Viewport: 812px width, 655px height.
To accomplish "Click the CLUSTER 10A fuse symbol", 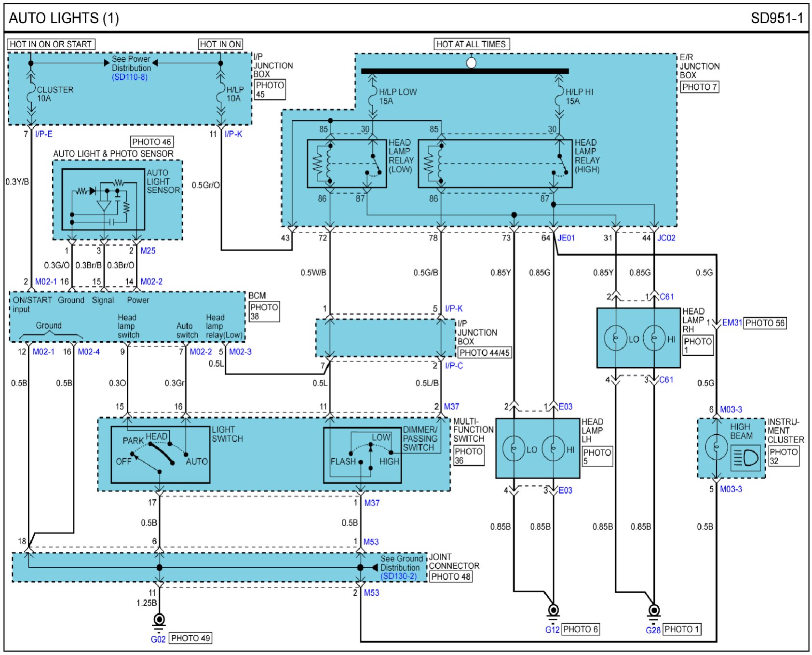I will [31, 94].
